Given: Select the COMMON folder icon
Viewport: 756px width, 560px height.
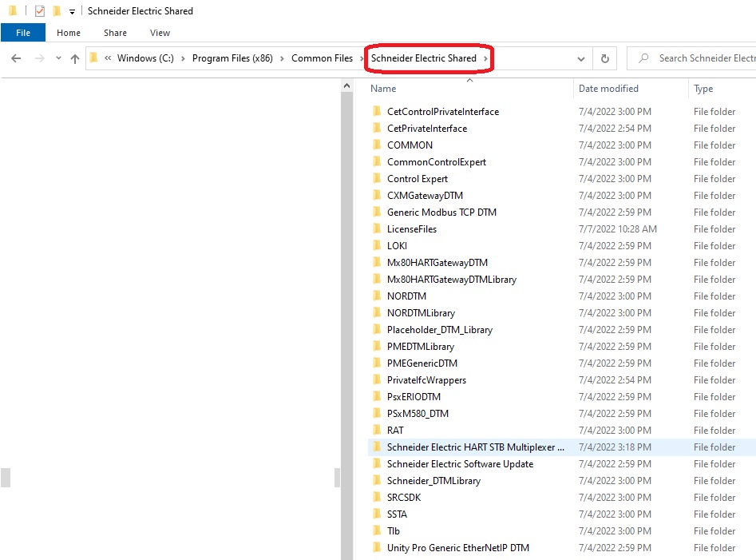Looking at the screenshot, I should [x=377, y=145].
